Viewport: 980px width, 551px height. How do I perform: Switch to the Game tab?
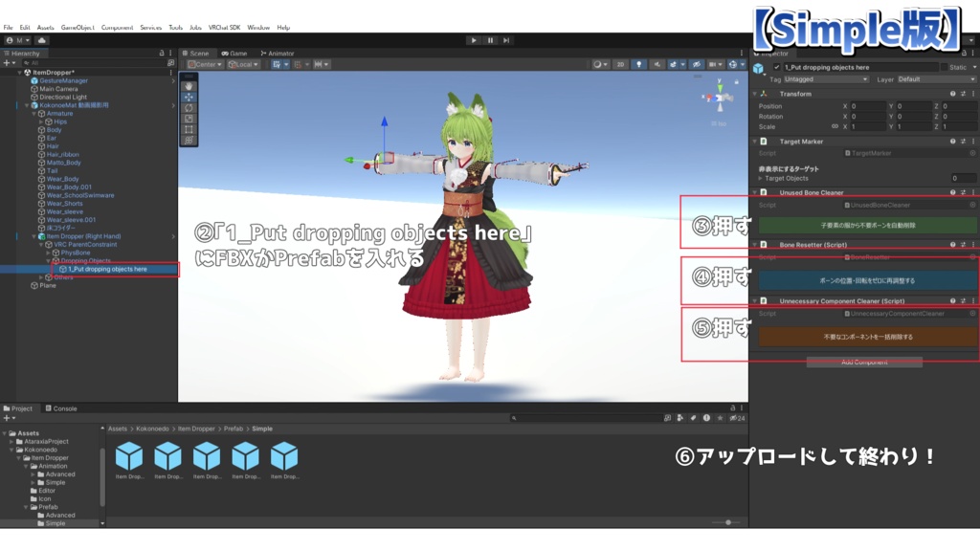point(234,54)
